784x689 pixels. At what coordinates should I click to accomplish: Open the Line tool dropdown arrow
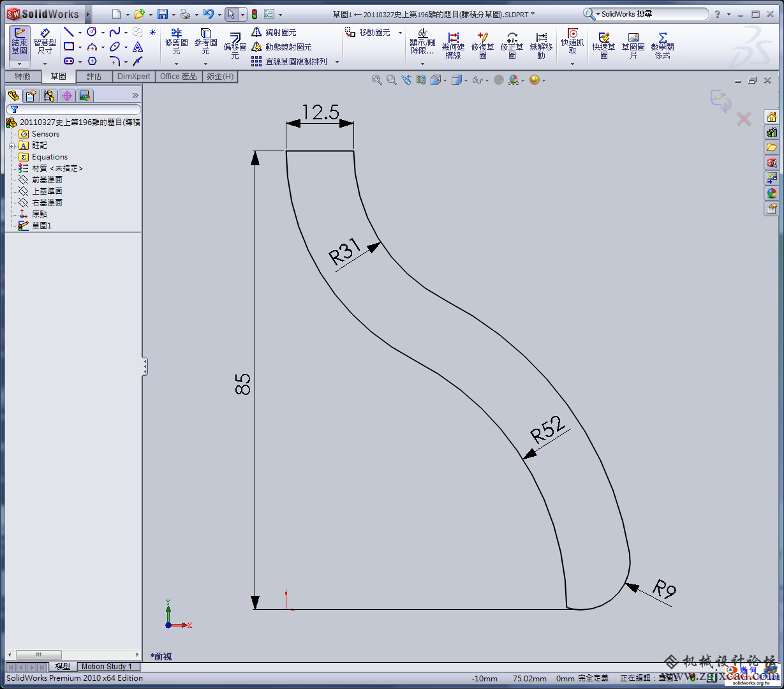tap(80, 33)
